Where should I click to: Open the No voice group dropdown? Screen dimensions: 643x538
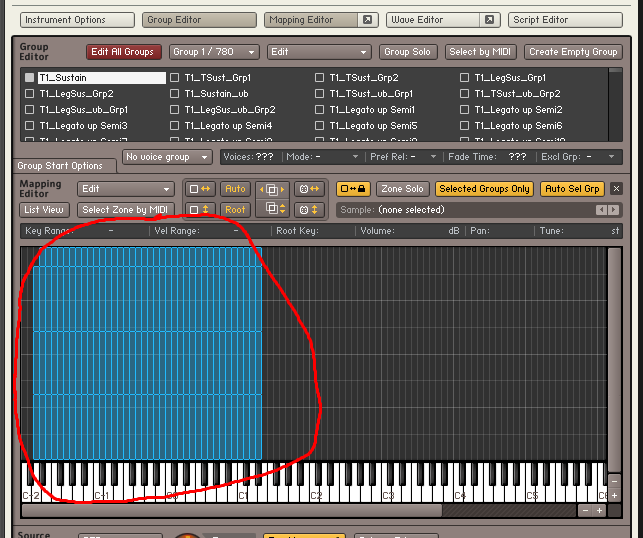click(167, 157)
